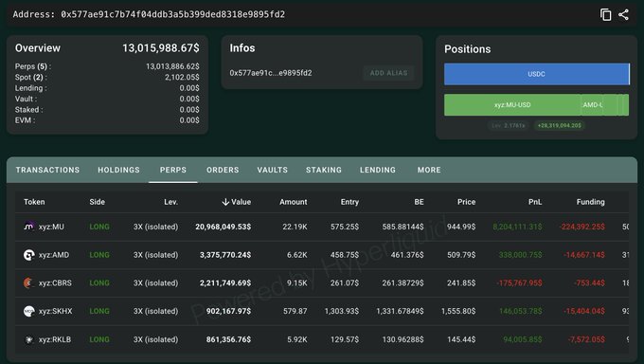
Task: Click the xyz:RKLB token name
Action: tap(55, 339)
